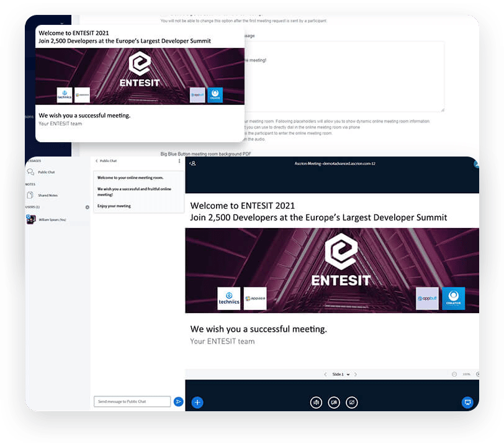Image resolution: width=504 pixels, height=446 pixels.
Task: Open Public Chat in the sidebar
Action: (46, 172)
